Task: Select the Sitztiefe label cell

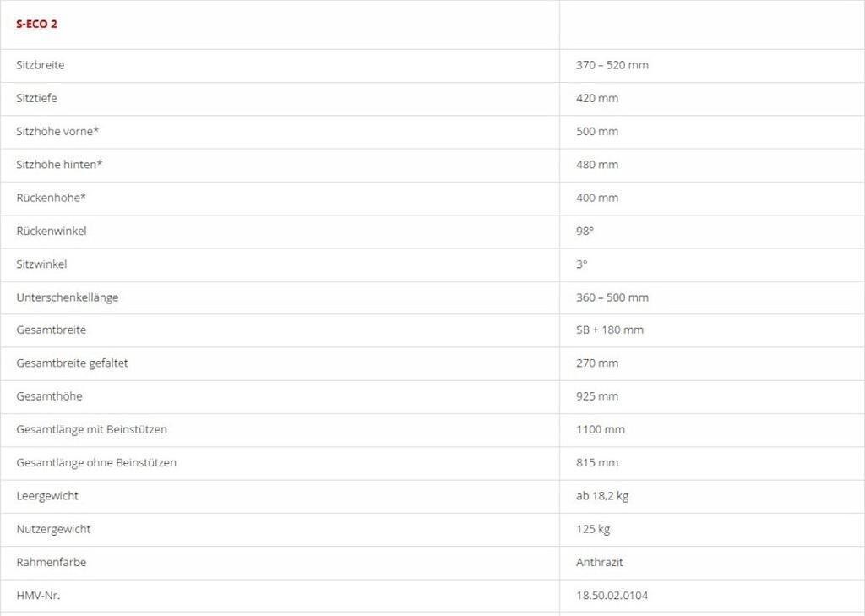Action: (37, 98)
